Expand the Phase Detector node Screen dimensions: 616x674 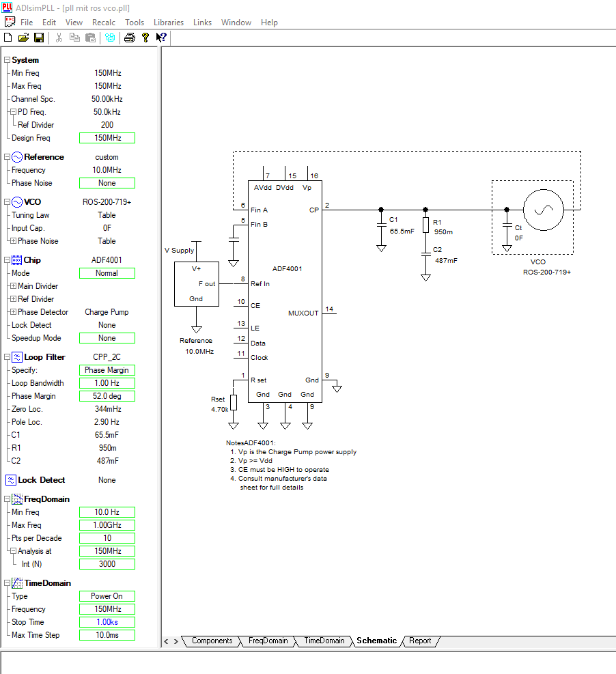(x=14, y=311)
